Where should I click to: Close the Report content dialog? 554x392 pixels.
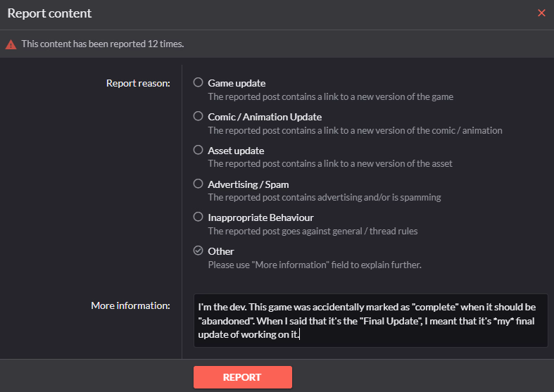pyautogui.click(x=541, y=13)
